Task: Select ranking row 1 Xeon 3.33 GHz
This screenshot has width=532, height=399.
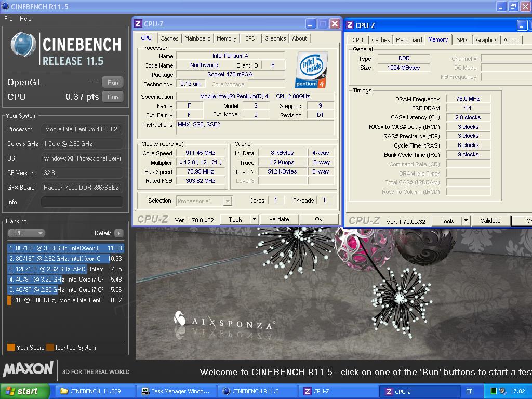Action: click(65, 248)
